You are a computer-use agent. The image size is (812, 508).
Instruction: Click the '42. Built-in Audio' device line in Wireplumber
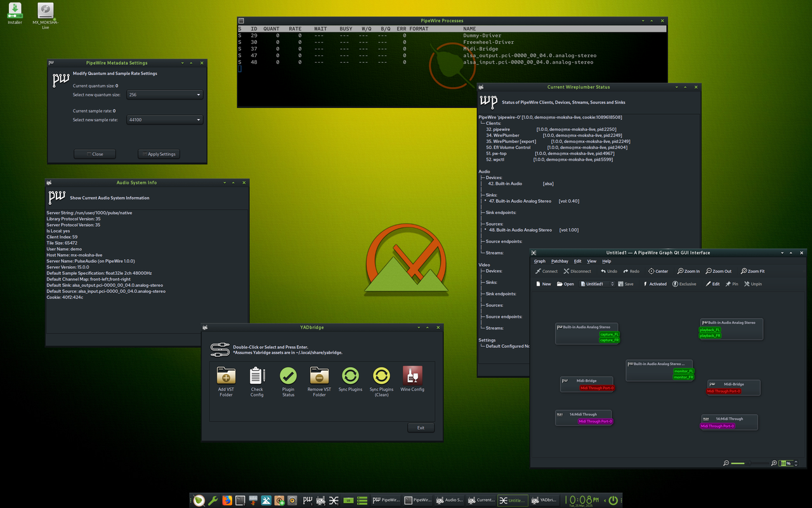pyautogui.click(x=520, y=184)
